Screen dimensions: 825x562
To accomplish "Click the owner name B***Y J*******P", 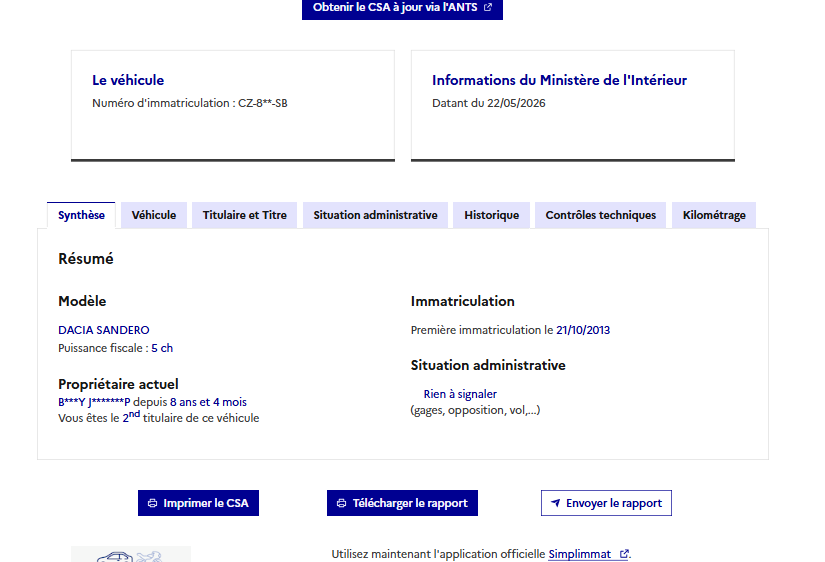I will coord(94,402).
